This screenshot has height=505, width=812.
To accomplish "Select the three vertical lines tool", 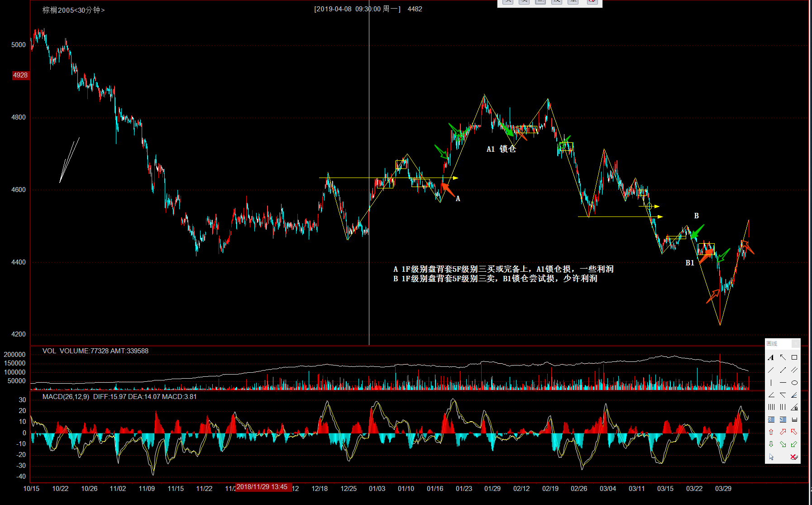I will (783, 407).
